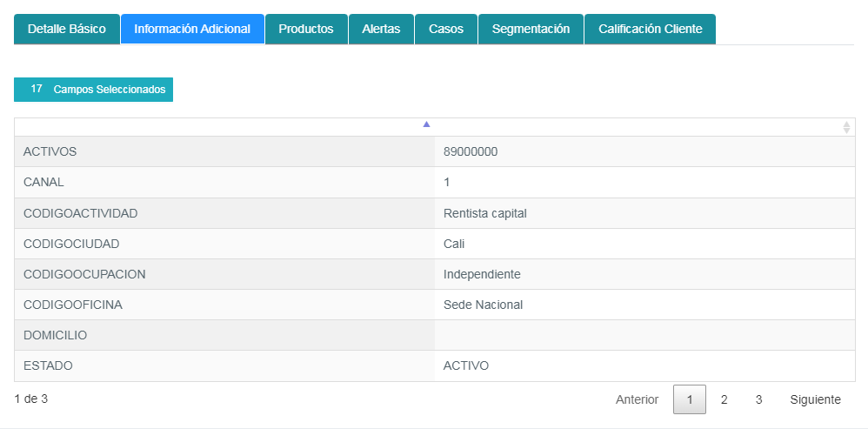Image resolution: width=868 pixels, height=429 pixels.
Task: Open the 17 Campos Seleccionados dropdown
Action: tap(93, 90)
